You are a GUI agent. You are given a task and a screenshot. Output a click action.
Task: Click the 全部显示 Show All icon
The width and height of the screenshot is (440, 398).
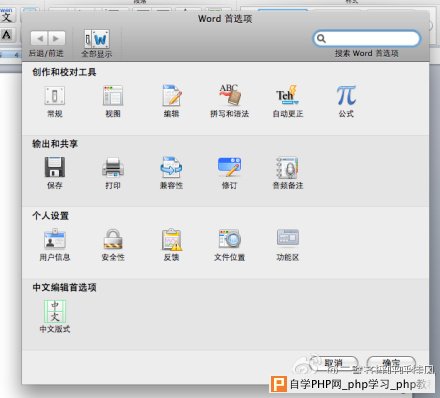(x=96, y=39)
